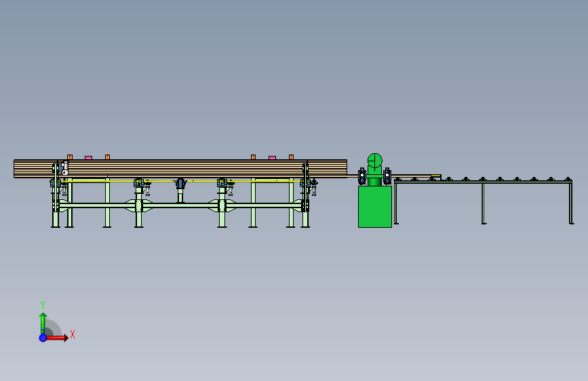Click the green circular saw blade housing
The width and height of the screenshot is (588, 381).
pos(375,161)
